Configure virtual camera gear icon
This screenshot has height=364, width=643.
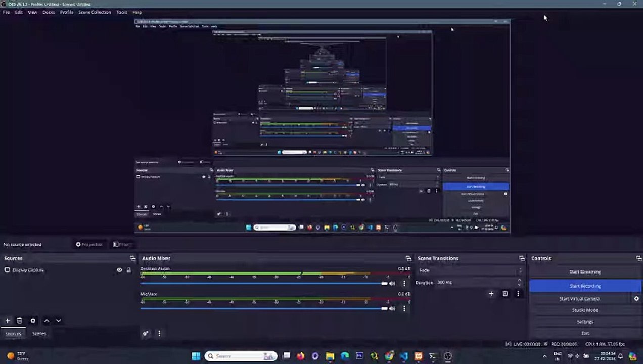coord(636,299)
